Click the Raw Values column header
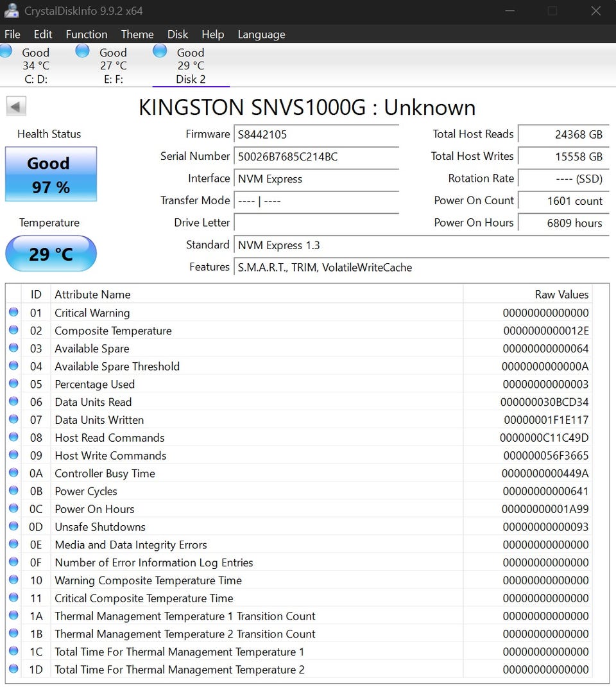 point(527,295)
